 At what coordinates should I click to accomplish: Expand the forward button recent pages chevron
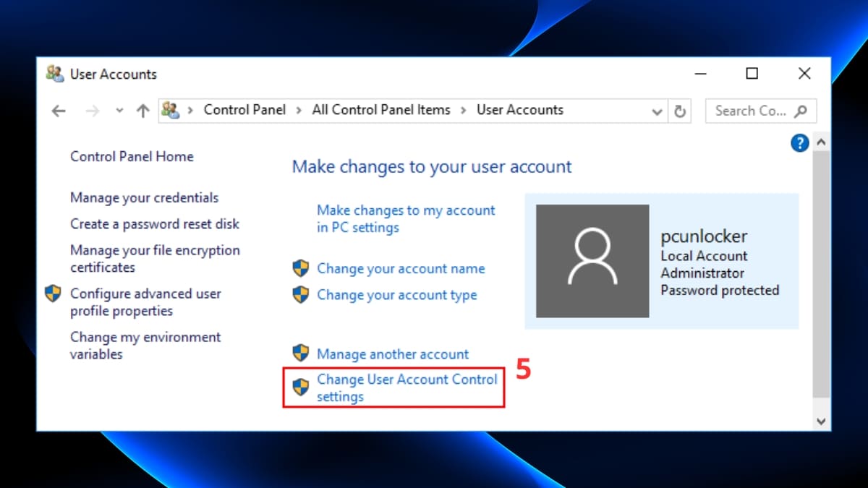pyautogui.click(x=119, y=111)
